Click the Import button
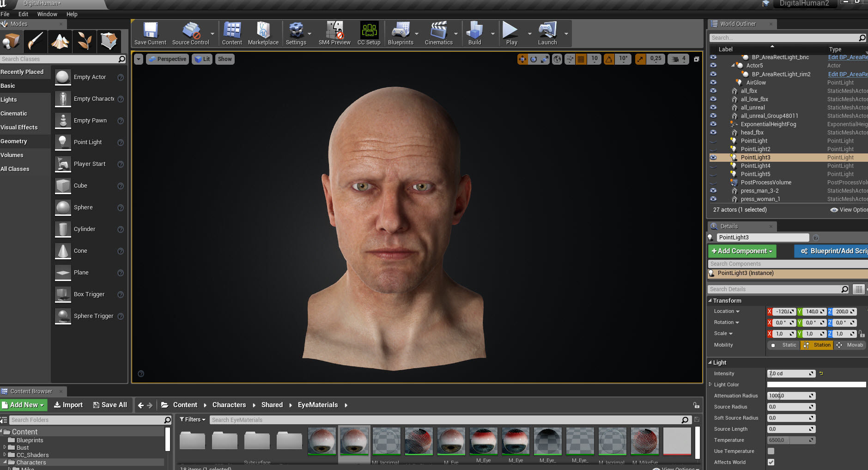The width and height of the screenshot is (868, 470). coord(68,405)
